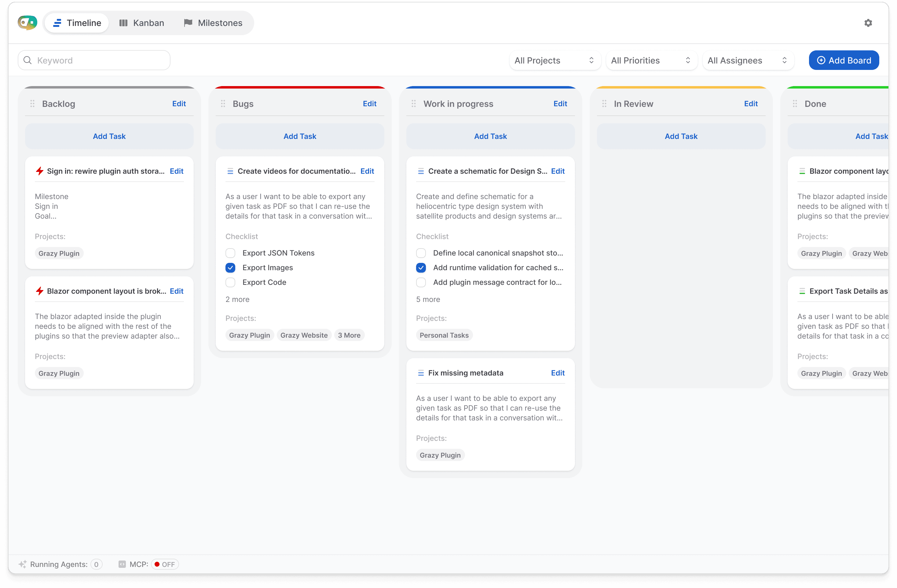This screenshot has width=897, height=588.
Task: Click the Milestones flag icon
Action: [x=188, y=23]
